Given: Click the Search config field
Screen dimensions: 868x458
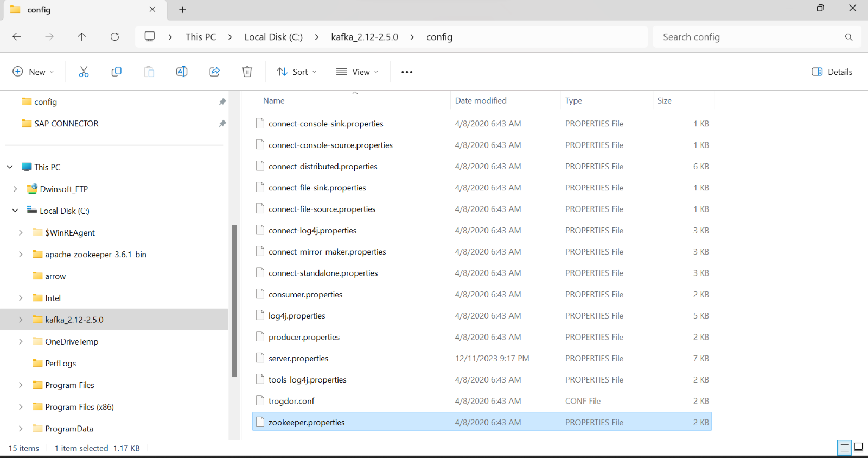Looking at the screenshot, I should tap(749, 37).
